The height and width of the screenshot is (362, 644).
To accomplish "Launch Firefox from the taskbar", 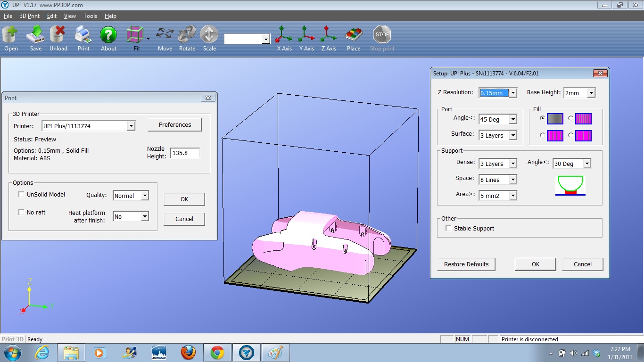I will coord(188,353).
